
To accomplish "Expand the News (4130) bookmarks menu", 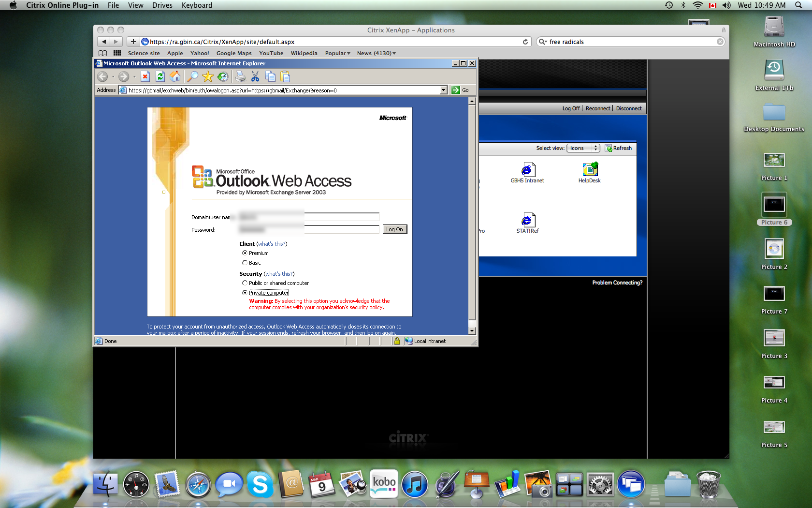I will point(377,53).
